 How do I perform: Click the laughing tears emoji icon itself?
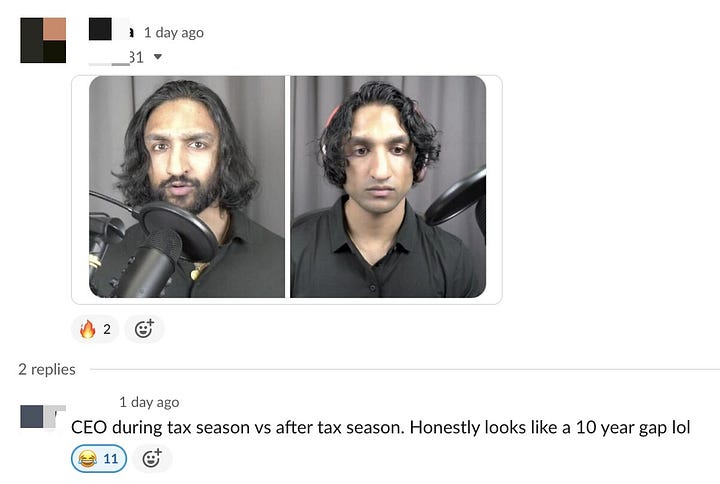click(87, 458)
